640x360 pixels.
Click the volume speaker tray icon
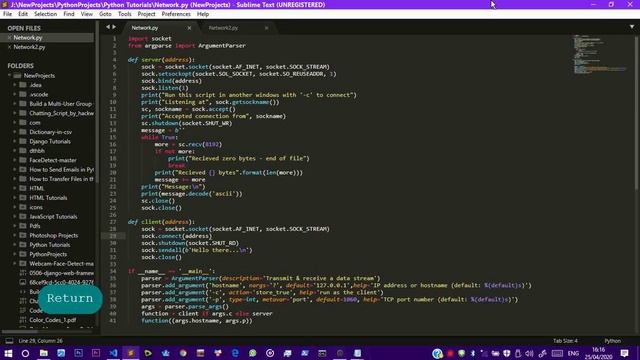pyautogui.click(x=529, y=353)
